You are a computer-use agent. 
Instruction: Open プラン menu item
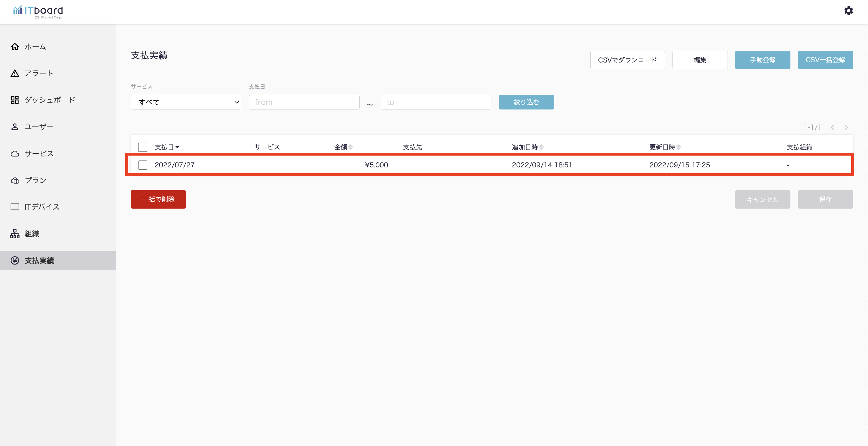35,180
